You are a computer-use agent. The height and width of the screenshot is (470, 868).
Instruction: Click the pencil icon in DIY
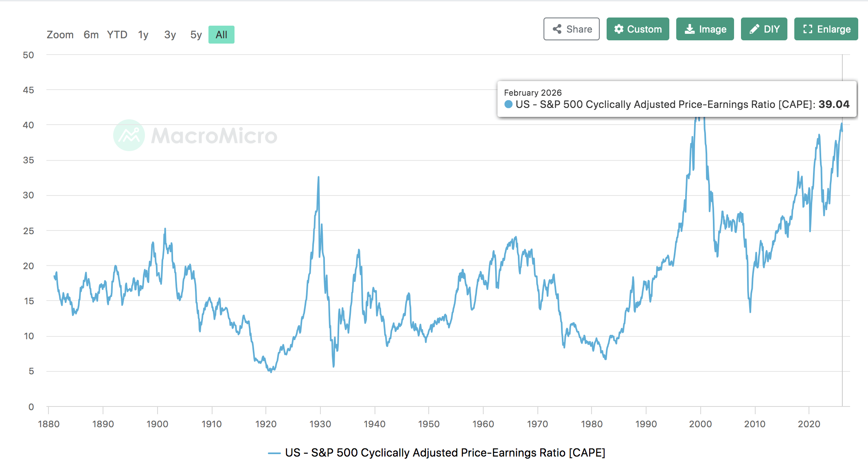[754, 29]
